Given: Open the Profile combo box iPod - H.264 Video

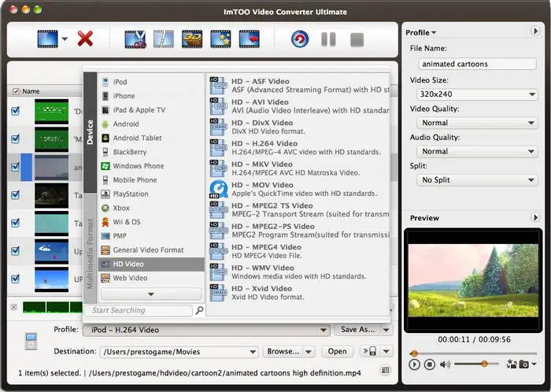Looking at the screenshot, I should (206, 330).
